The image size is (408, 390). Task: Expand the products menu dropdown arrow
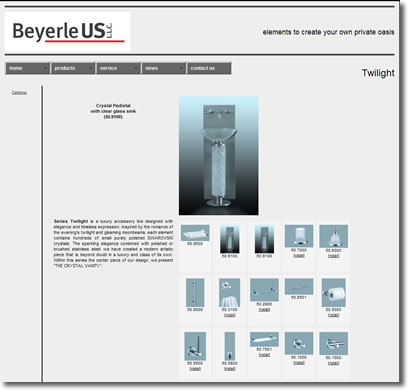[x=91, y=68]
